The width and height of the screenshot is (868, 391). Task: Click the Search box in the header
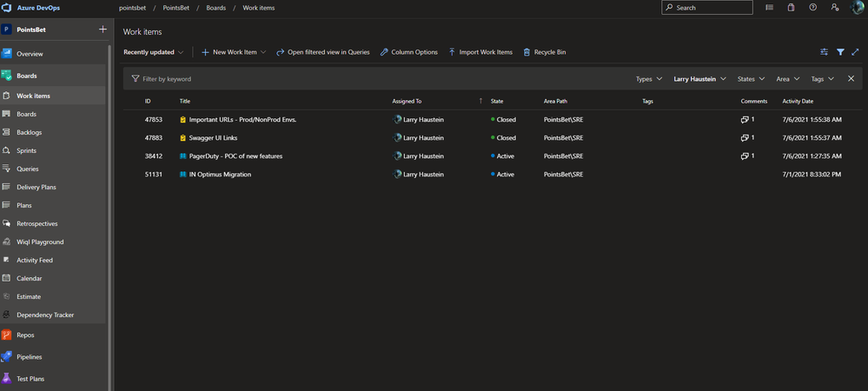click(707, 8)
